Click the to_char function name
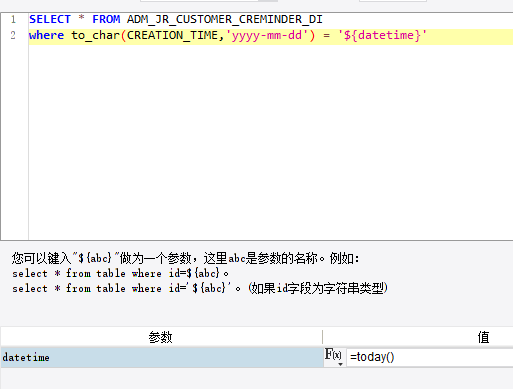513x389 pixels. coord(95,35)
